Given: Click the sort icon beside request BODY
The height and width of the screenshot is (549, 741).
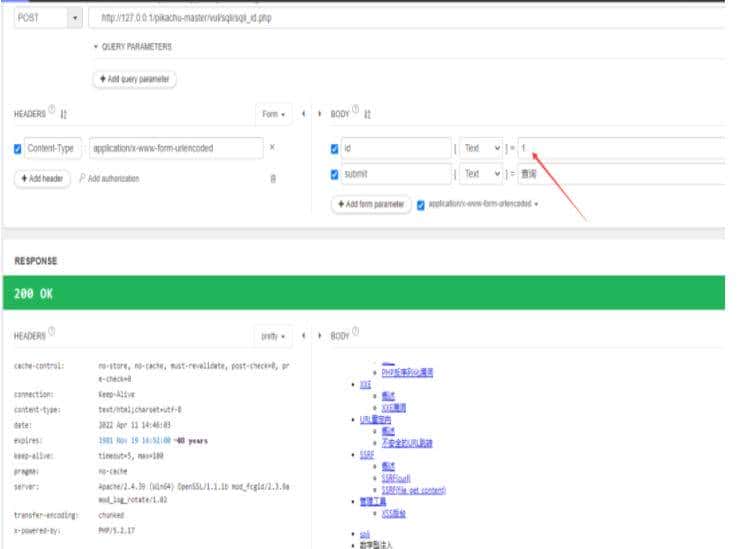Looking at the screenshot, I should click(x=368, y=114).
